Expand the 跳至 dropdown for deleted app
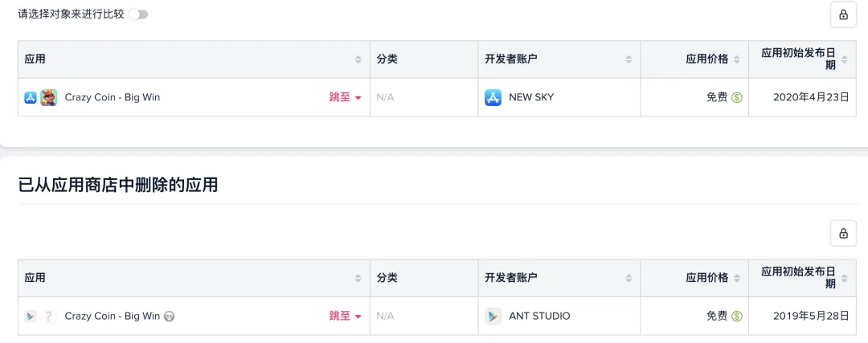This screenshot has width=868, height=343. tap(346, 316)
